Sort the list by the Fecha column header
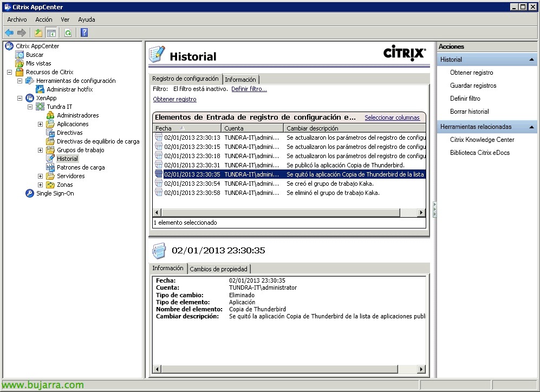 [187, 128]
